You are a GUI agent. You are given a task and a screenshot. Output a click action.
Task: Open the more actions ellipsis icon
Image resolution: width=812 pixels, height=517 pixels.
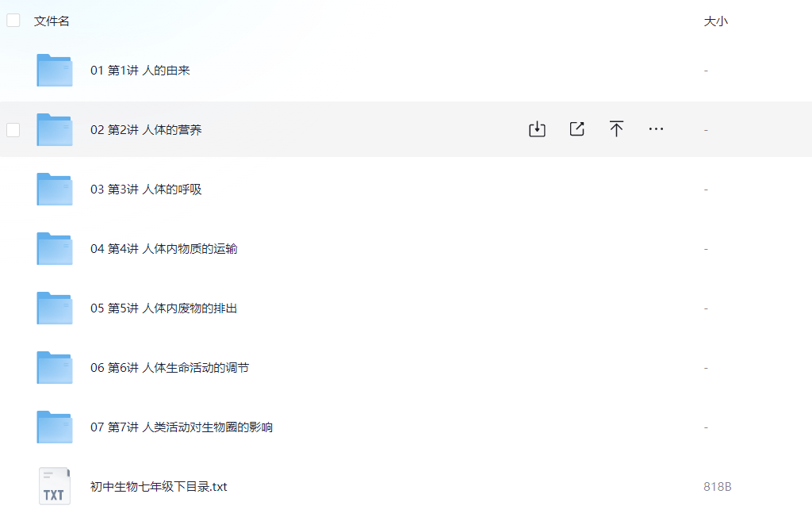tap(656, 128)
